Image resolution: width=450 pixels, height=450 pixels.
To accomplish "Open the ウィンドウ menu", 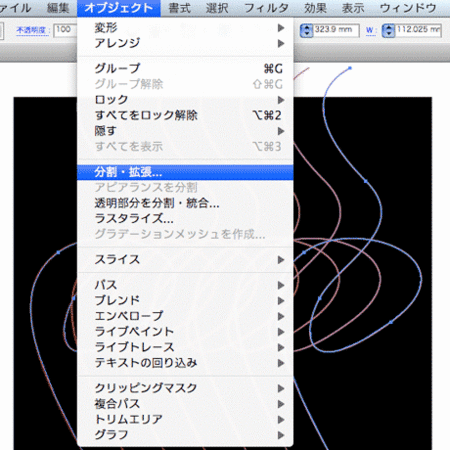I will click(x=408, y=8).
